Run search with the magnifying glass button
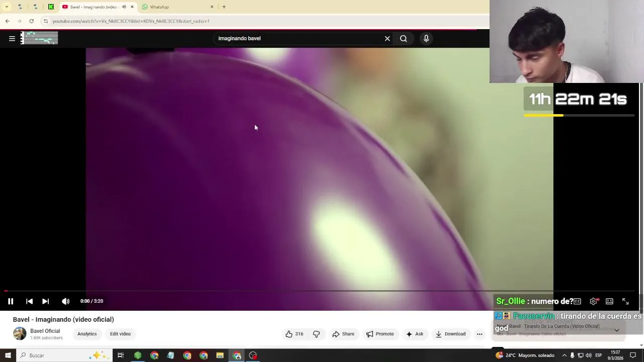The width and height of the screenshot is (644, 362). 404,38
